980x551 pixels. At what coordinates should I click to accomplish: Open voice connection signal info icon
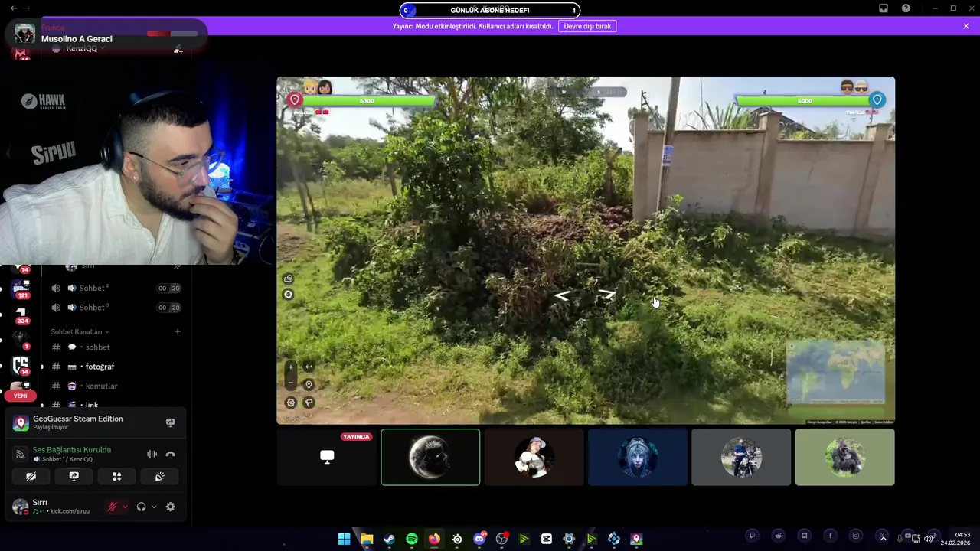point(21,455)
